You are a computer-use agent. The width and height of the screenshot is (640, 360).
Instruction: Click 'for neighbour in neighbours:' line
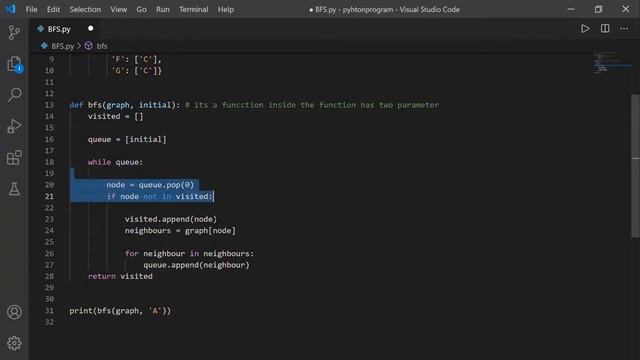(x=189, y=253)
